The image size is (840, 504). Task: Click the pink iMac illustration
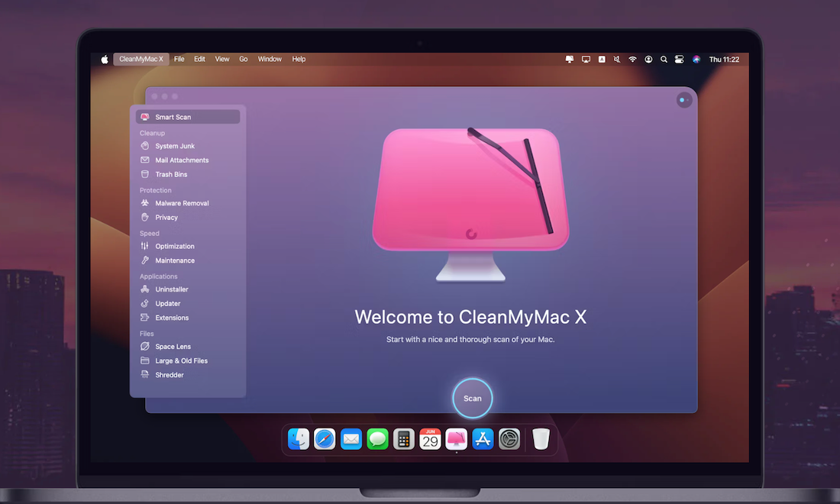[470, 204]
